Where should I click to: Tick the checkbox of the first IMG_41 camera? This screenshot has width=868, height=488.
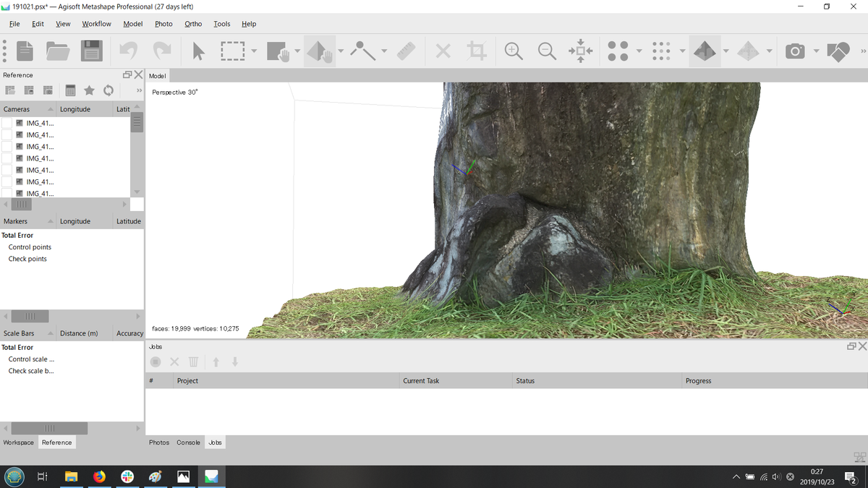(x=7, y=124)
